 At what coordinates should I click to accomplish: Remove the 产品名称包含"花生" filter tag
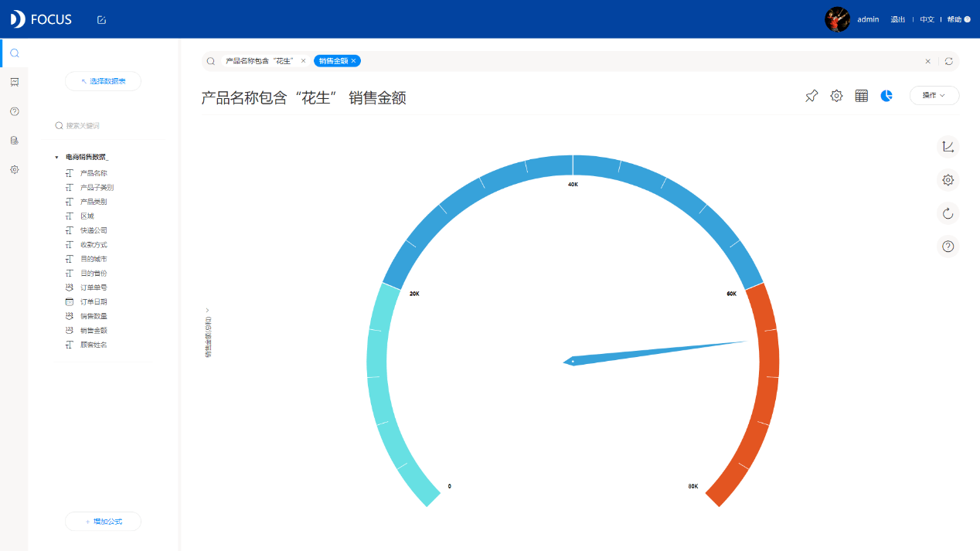[x=303, y=61]
